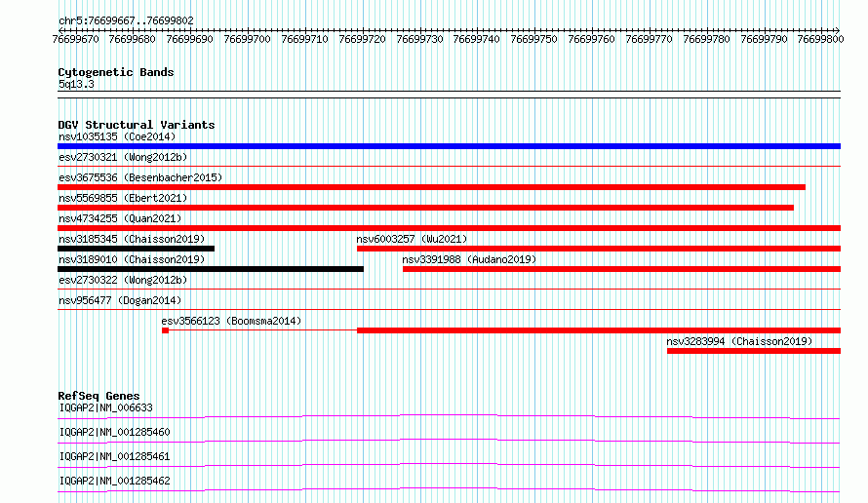Image resolution: width=868 pixels, height=503 pixels.
Task: Click the red nsv6003257 variant bar
Action: tap(599, 249)
